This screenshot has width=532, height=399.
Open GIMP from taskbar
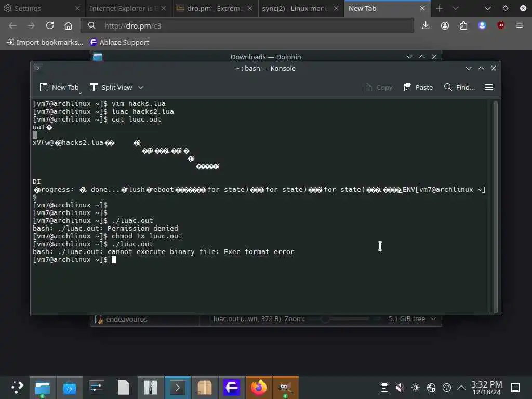pos(285,388)
